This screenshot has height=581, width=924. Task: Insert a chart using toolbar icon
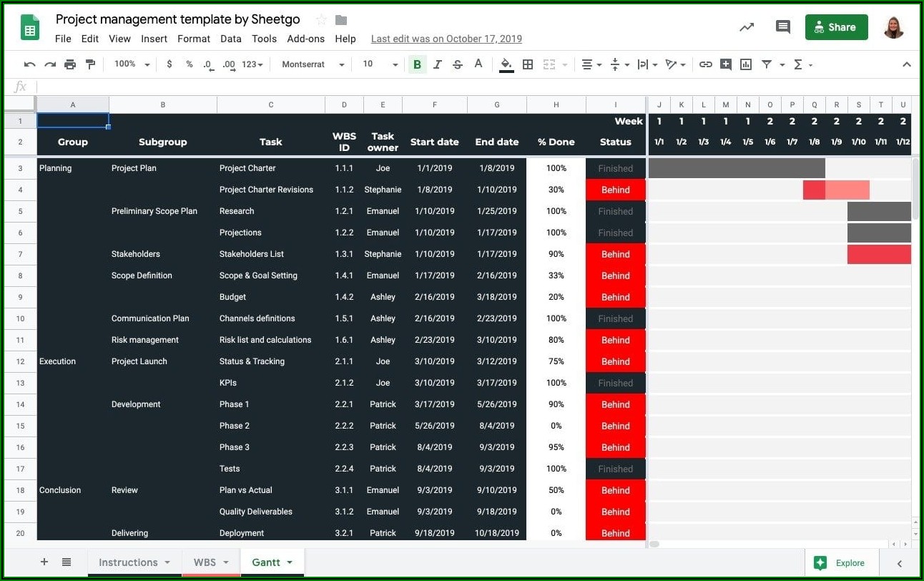(746, 64)
